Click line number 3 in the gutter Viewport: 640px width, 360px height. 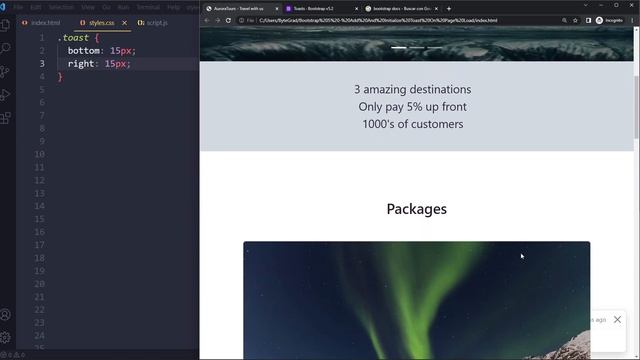pos(42,64)
